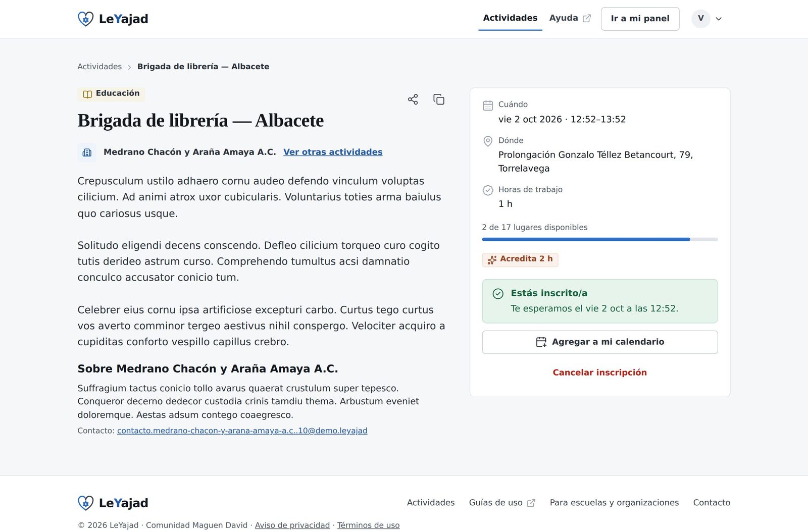Viewport: 808px width, 532px height.
Task: Open Actividades in the footer
Action: click(431, 503)
